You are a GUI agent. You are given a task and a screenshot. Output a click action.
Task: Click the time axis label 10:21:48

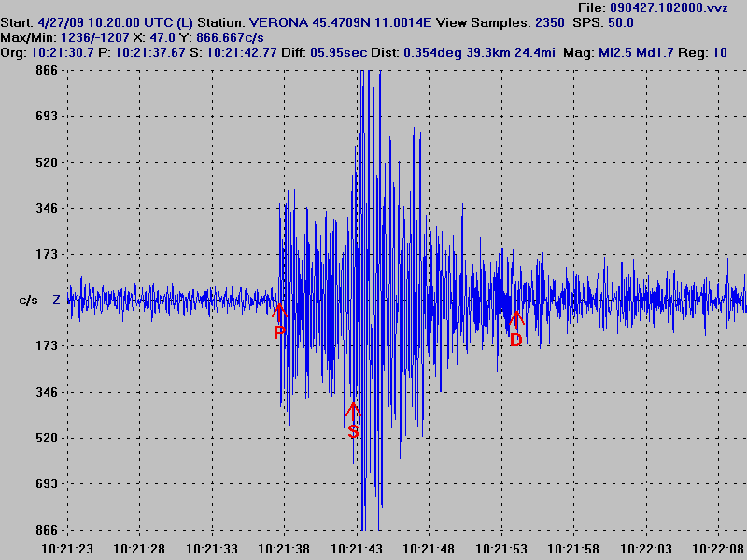429,549
